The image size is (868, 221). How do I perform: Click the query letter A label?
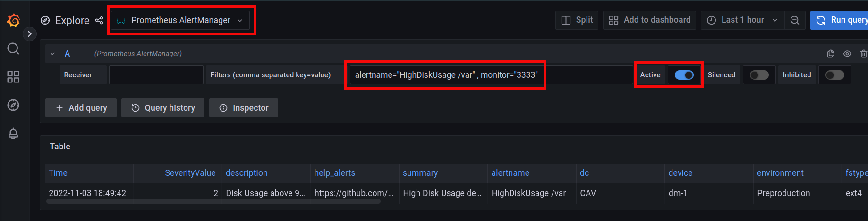click(67, 54)
